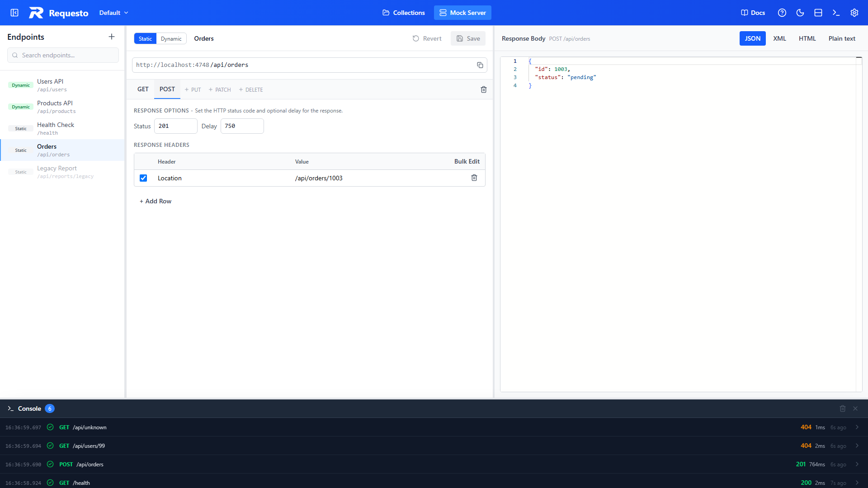Switch to the POST method tab

click(167, 89)
